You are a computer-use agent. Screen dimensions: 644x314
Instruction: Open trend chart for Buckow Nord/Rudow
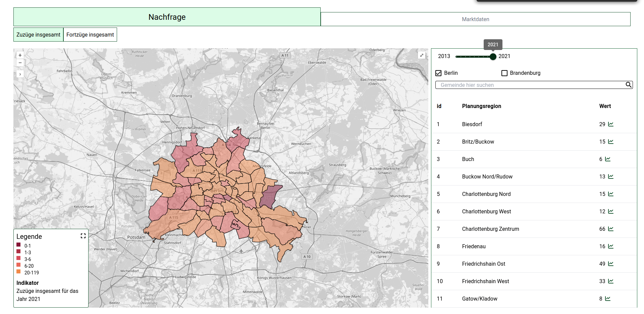tap(611, 176)
